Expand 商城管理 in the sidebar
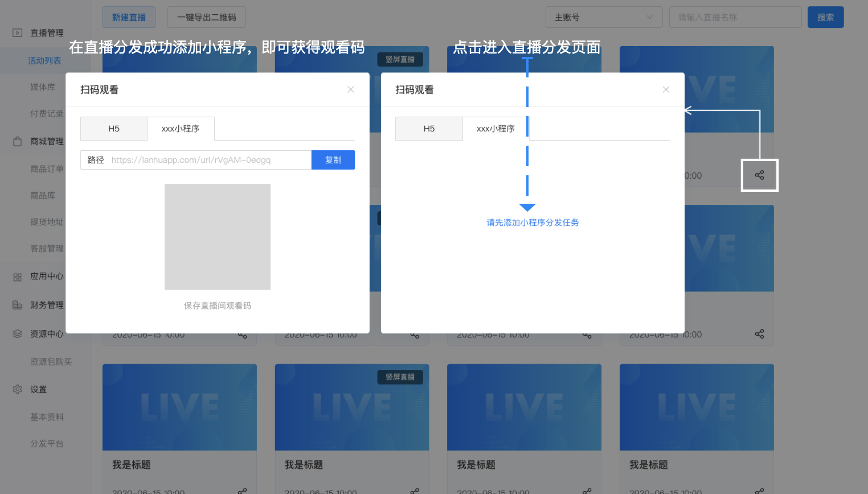This screenshot has height=494, width=868. [47, 141]
